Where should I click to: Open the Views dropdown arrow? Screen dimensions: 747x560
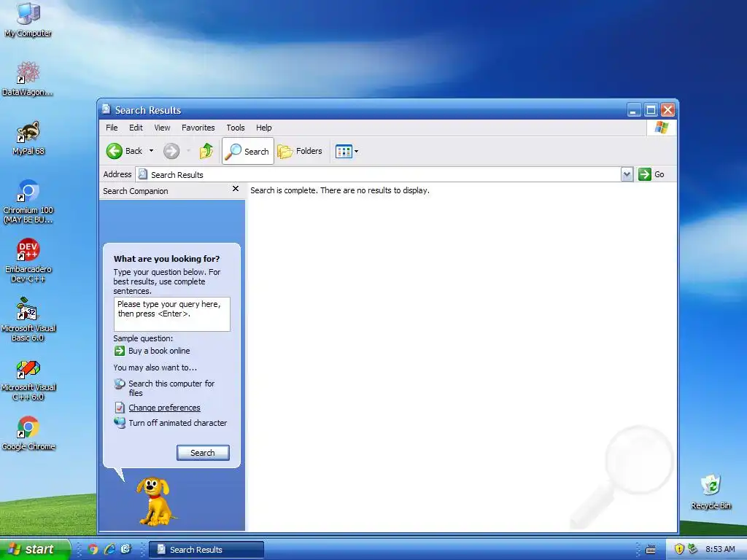356,152
